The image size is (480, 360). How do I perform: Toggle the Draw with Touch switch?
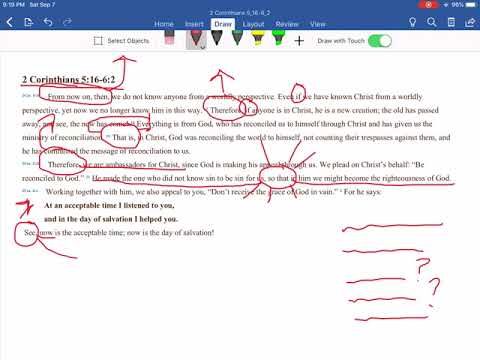pos(380,41)
